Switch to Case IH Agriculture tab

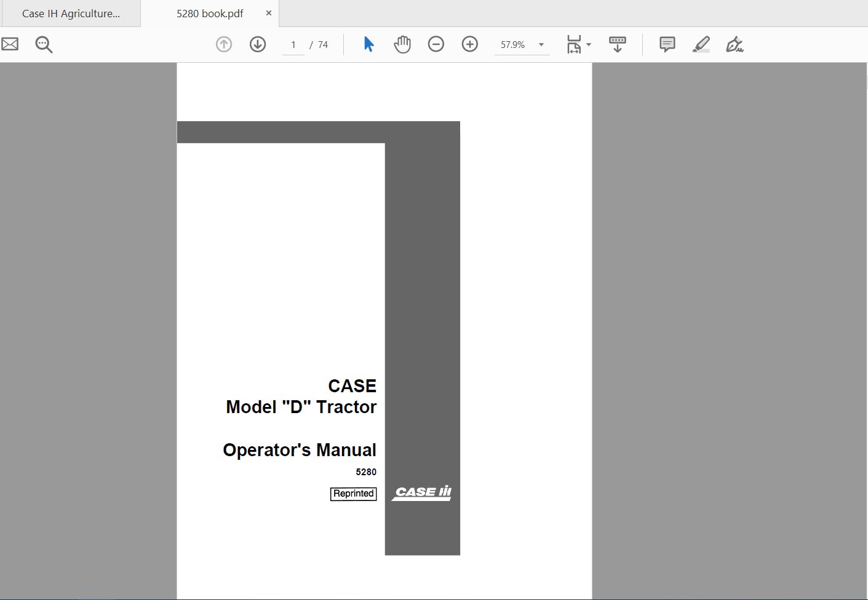[x=71, y=14]
